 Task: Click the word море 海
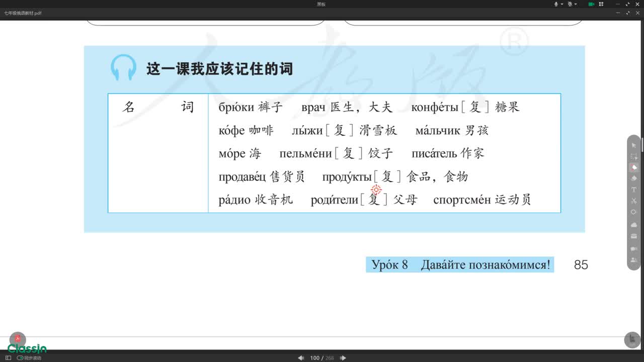(x=240, y=153)
